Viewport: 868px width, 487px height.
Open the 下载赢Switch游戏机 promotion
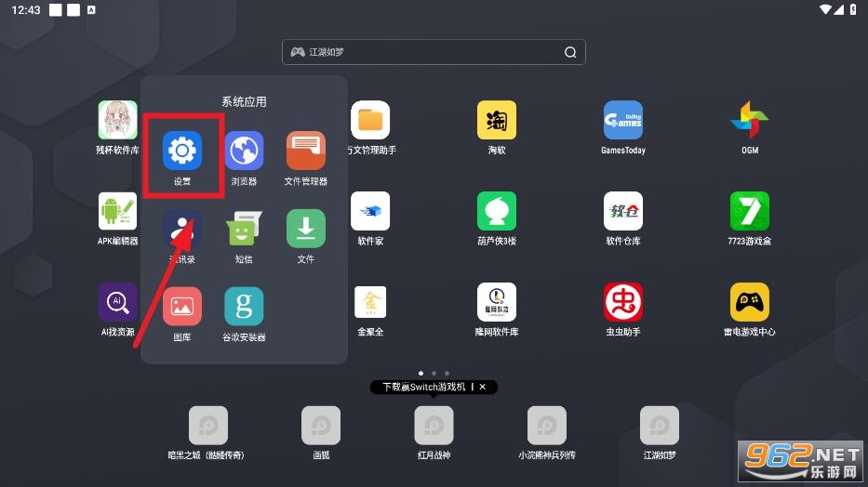[x=424, y=387]
